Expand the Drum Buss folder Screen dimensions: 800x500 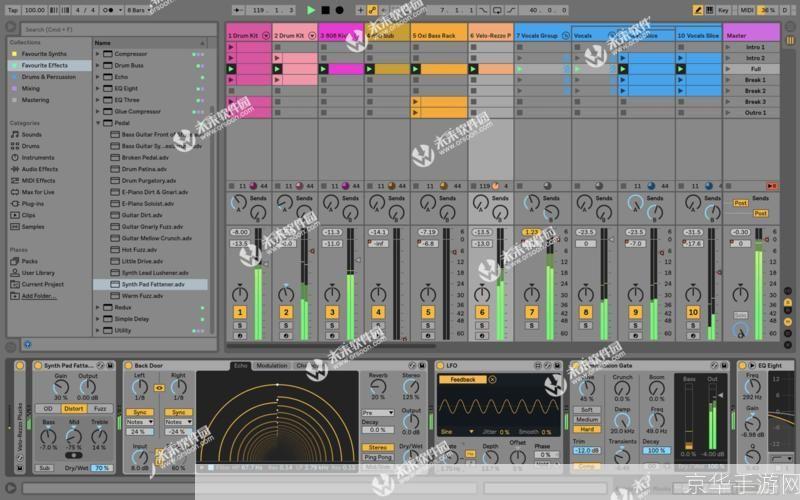tap(97, 65)
